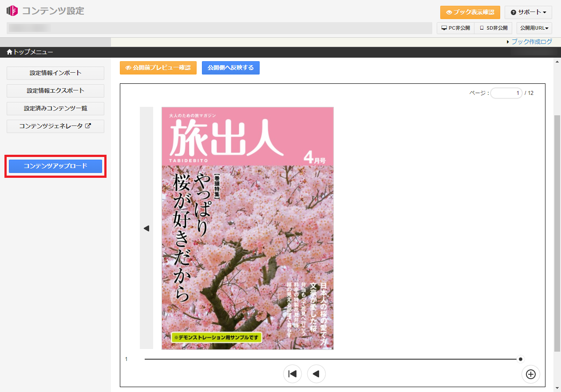The image size is (561, 392).
Task: Expand the 公開用URL dropdown
Action: click(x=534, y=28)
